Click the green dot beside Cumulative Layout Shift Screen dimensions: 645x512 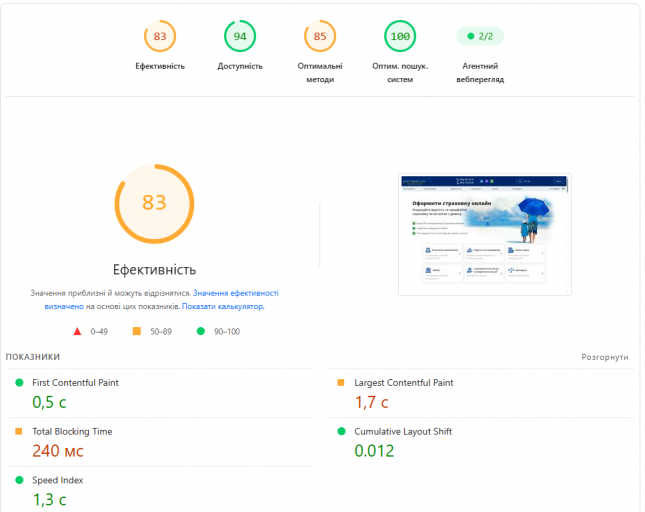pos(341,431)
